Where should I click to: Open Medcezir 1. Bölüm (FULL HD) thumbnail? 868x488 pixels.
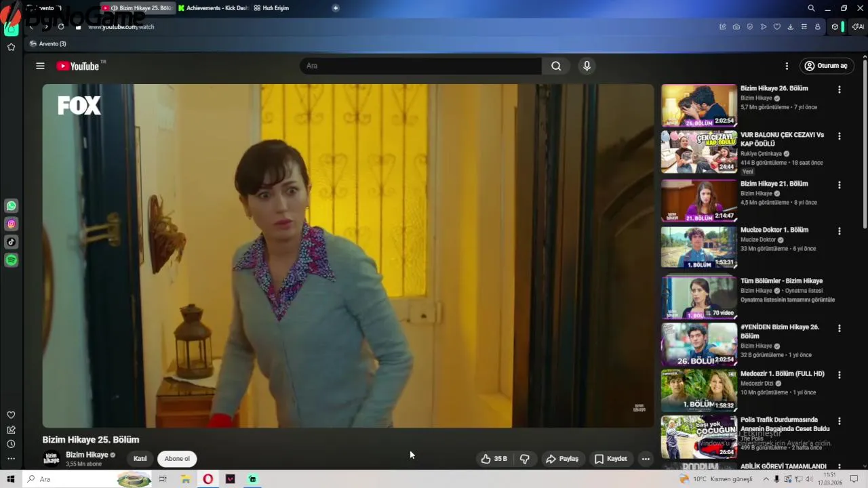pyautogui.click(x=698, y=390)
